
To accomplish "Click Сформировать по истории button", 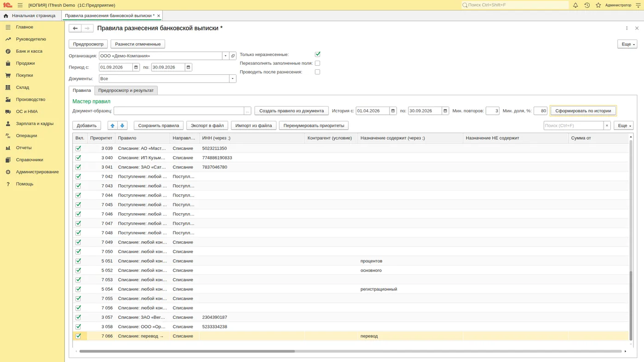I will pos(583,111).
